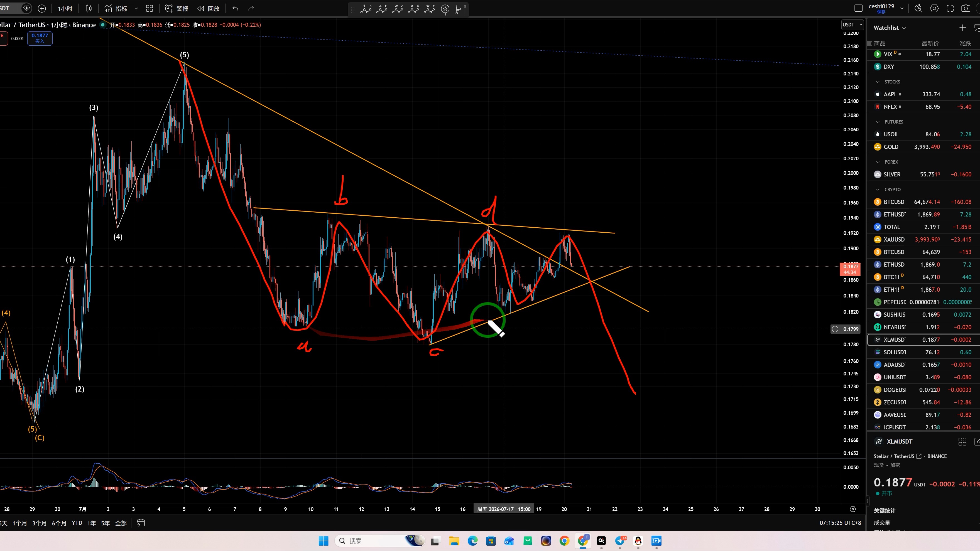Collapse the FOREX watchlist section
The height and width of the screenshot is (551, 980).
click(878, 162)
